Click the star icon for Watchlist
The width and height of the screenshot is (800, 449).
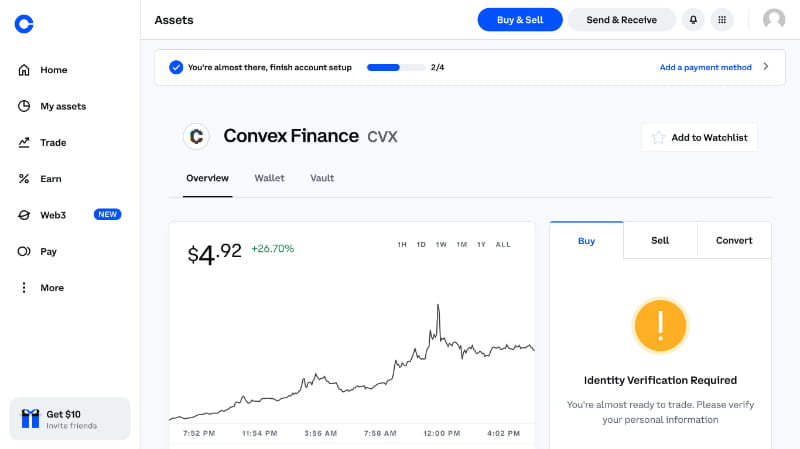pos(658,137)
